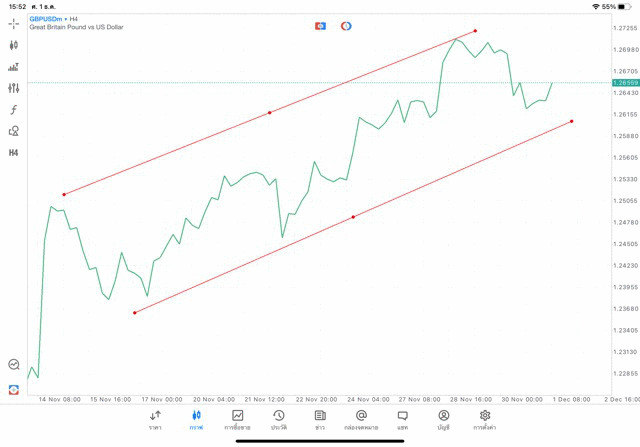Image resolution: width=640 pixels, height=447 pixels.
Task: Toggle the red-blue square trade panel icon at top
Action: [321, 25]
